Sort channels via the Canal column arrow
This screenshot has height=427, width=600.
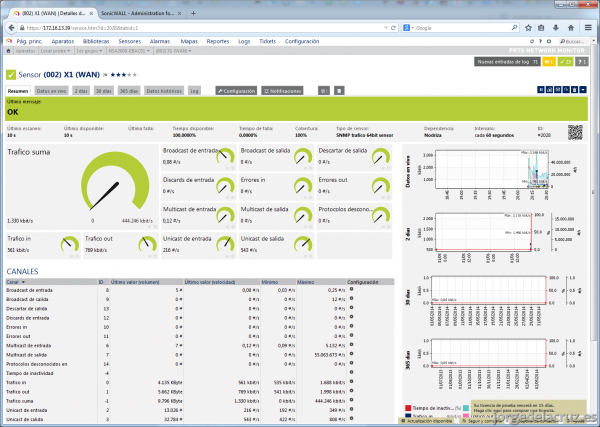[x=23, y=282]
